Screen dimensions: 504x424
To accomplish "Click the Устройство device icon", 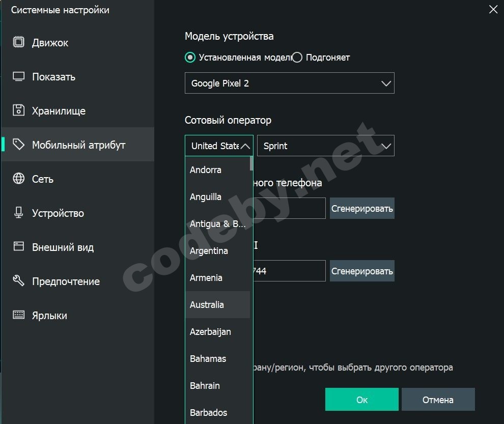I will click(19, 213).
